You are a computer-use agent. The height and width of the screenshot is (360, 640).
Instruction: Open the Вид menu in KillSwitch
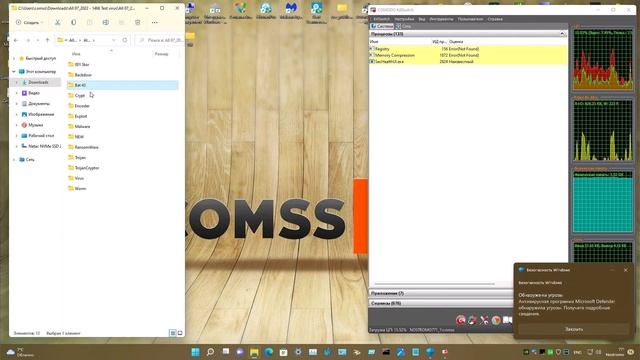pyautogui.click(x=422, y=19)
